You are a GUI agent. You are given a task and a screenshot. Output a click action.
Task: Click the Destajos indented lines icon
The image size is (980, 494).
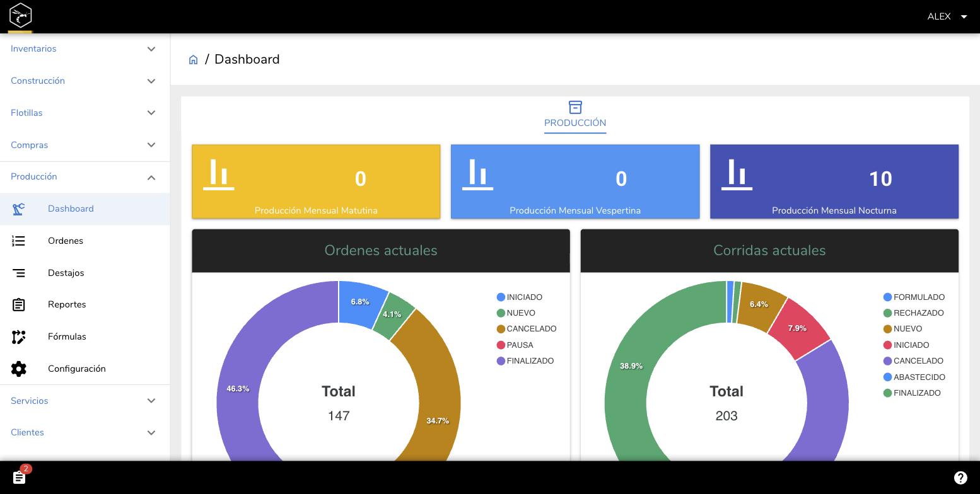(x=19, y=273)
